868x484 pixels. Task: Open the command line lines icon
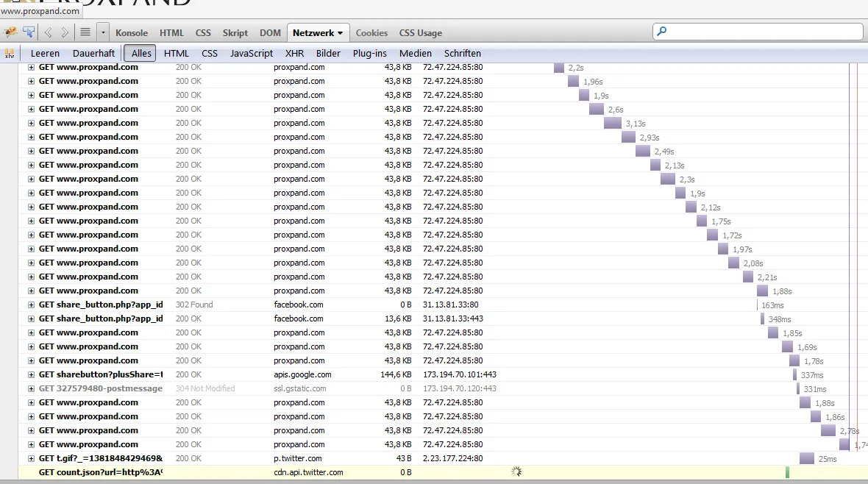[x=85, y=32]
